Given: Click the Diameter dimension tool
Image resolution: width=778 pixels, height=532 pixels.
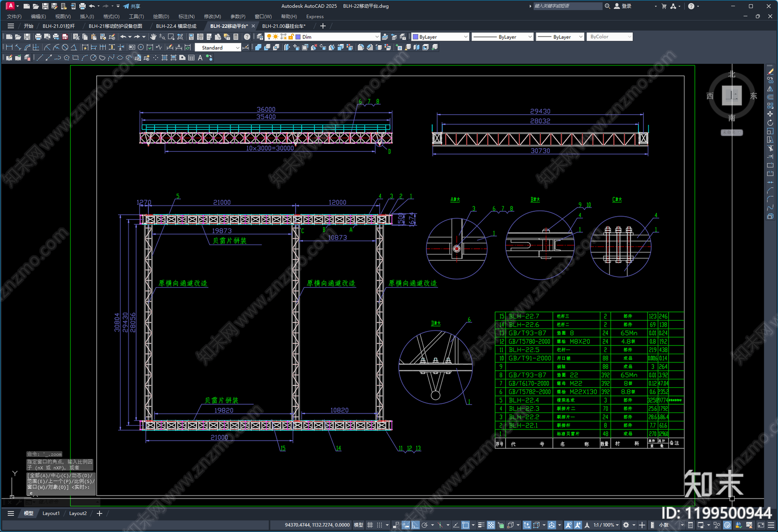Looking at the screenshot, I should (x=65, y=48).
